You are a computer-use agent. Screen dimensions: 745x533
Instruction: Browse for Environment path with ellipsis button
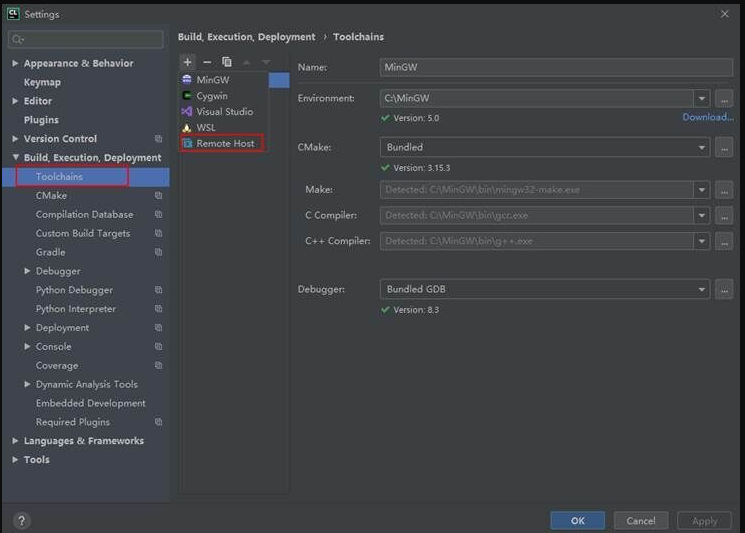point(724,98)
